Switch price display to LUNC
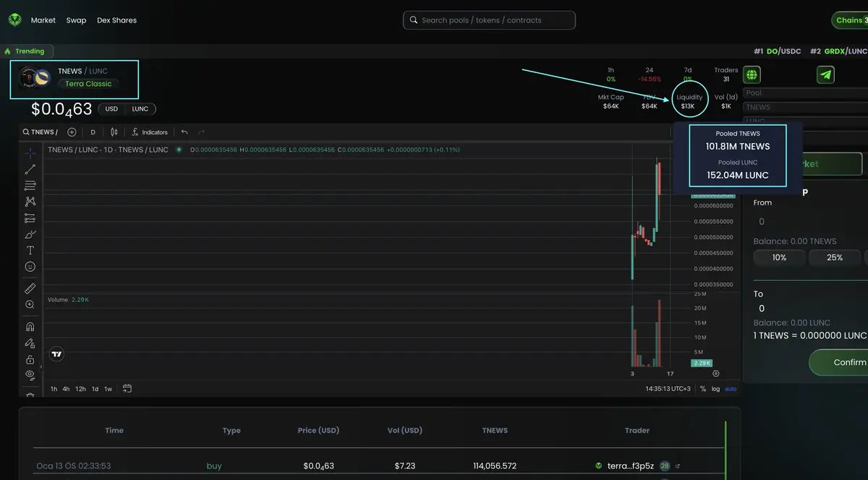The image size is (868, 480). (x=140, y=109)
